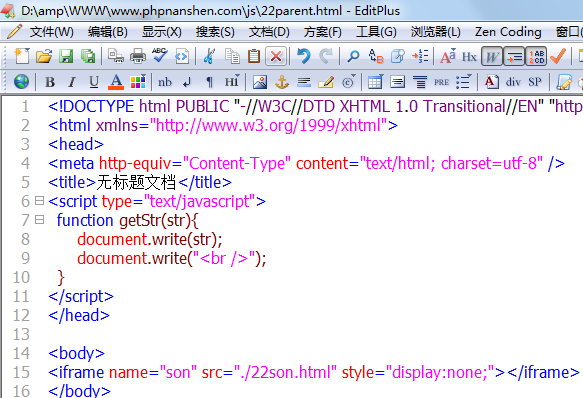Click on text 'function getStr(str){'
The width and height of the screenshot is (583, 398).
128,220
